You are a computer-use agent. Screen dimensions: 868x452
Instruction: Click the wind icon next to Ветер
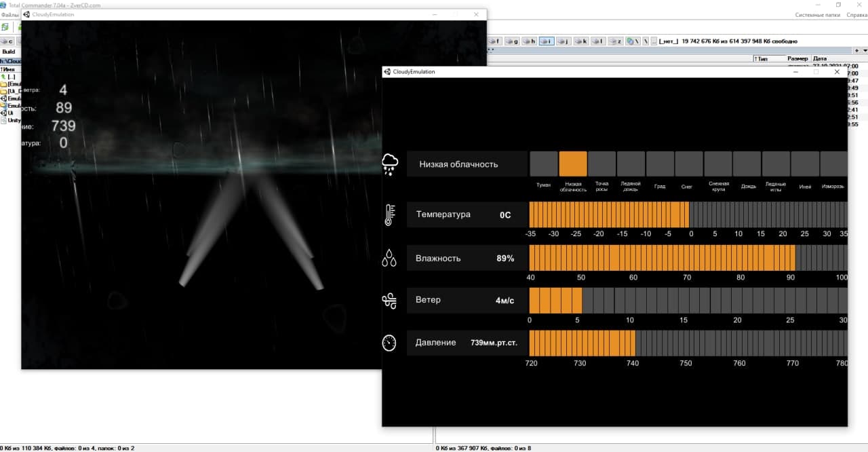389,301
